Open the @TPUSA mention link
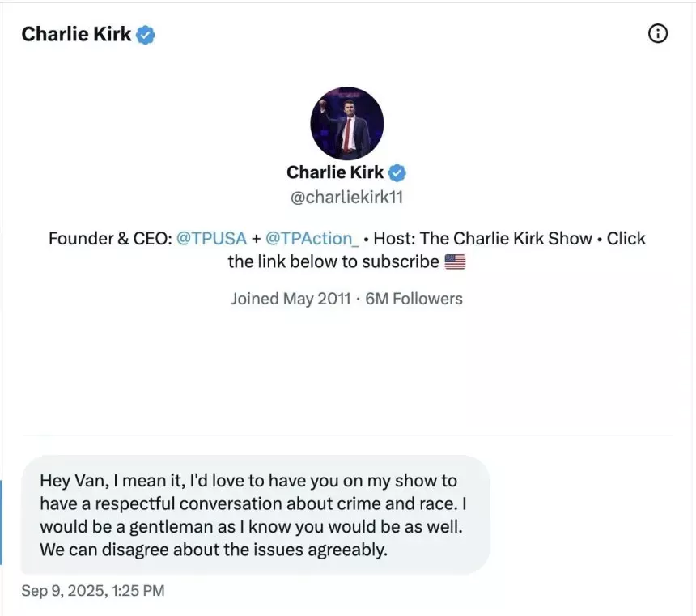This screenshot has width=696, height=616. 211,239
